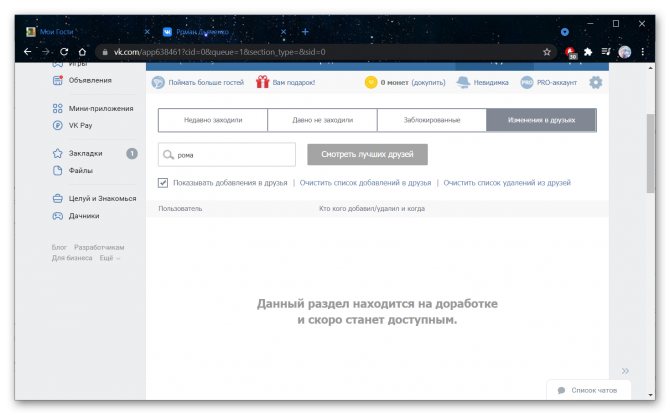Select the 'Изменения в друзьях' tab
The height and width of the screenshot is (415, 670).
(541, 120)
